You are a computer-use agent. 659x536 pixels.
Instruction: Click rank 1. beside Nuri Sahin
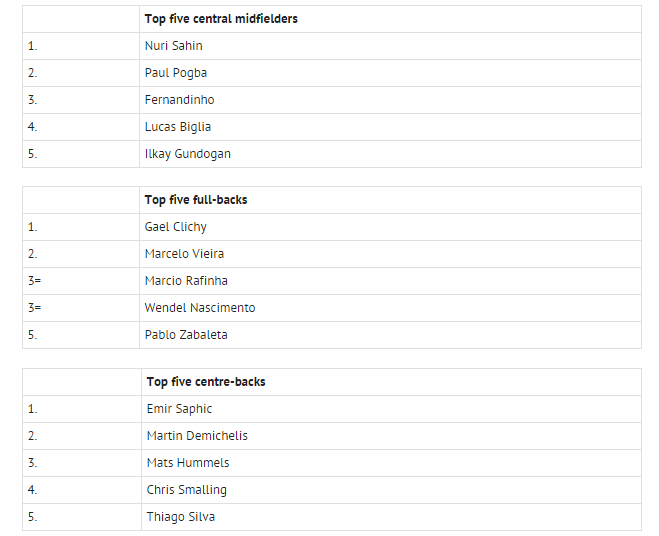(33, 46)
